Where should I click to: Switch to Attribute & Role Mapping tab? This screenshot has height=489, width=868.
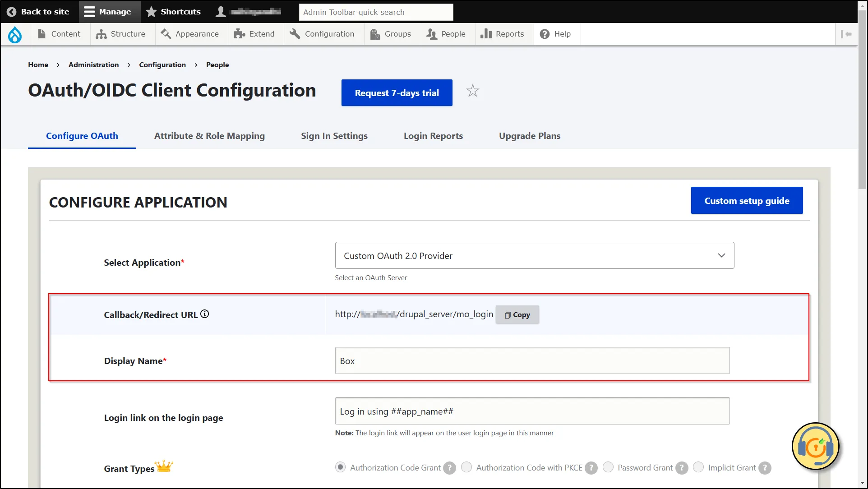[x=209, y=136]
